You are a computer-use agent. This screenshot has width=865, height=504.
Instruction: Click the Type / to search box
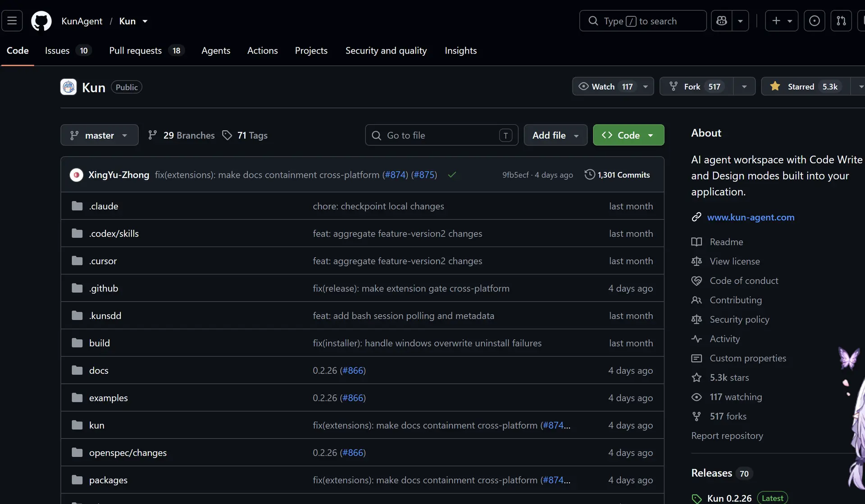(643, 21)
